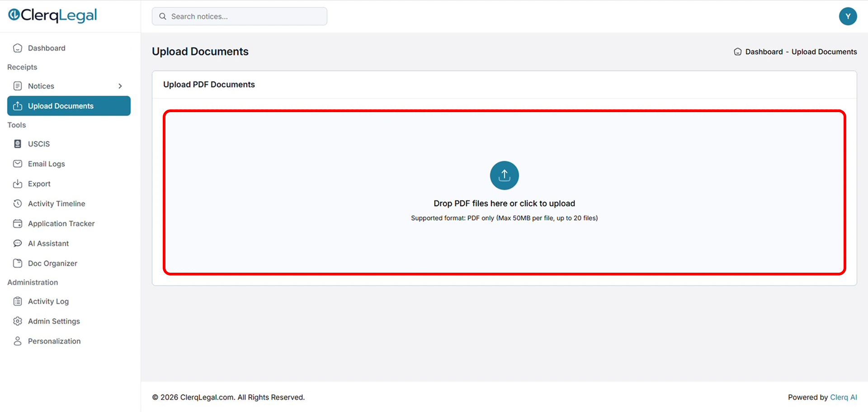Click the Upload Documents sidebar icon
Viewport: 868px width, 412px height.
point(18,106)
